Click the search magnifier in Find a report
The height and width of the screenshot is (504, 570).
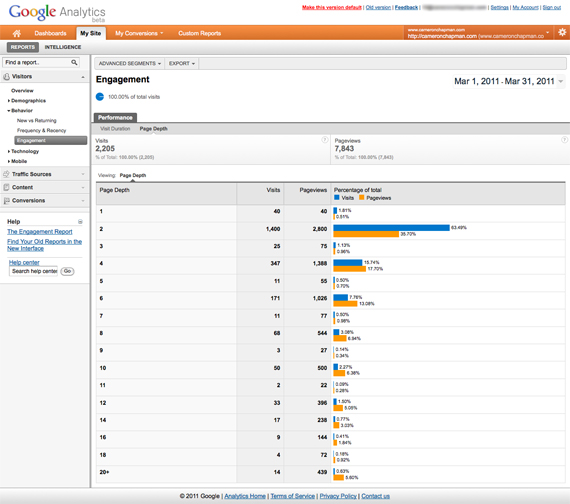pos(74,63)
